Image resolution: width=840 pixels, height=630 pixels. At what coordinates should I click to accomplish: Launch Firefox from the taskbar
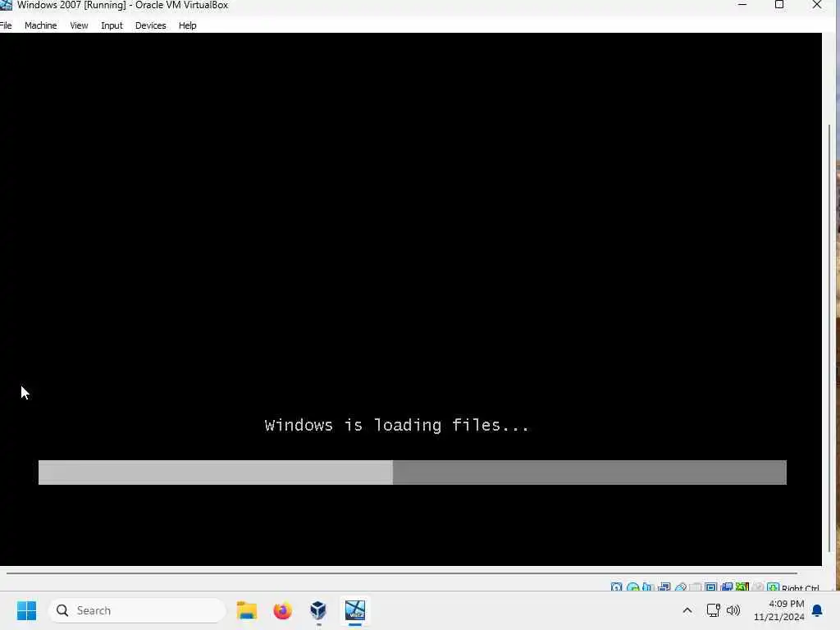pos(282,610)
